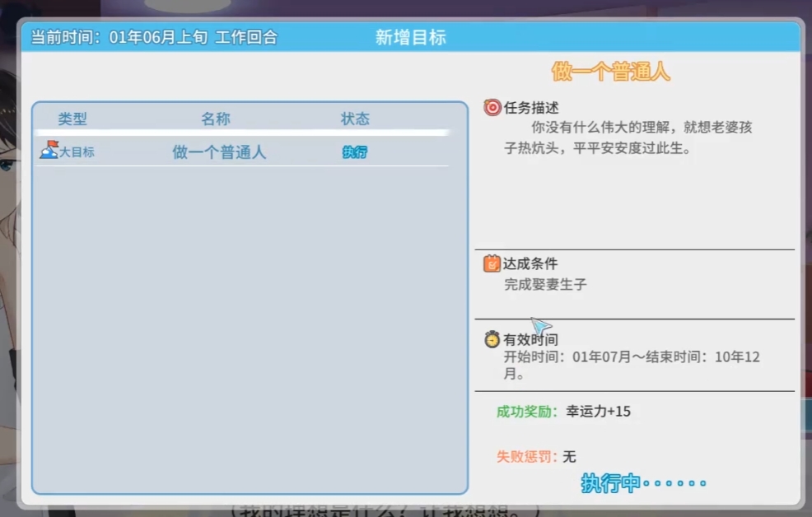Click the clipboard icon next to 达成条件
Screen dimensions: 812x517
coord(492,263)
